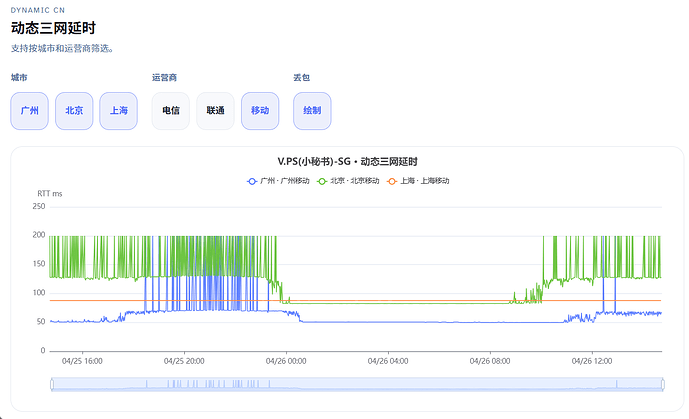Toggle the 广州 city filter
The width and height of the screenshot is (689, 419).
(x=29, y=111)
